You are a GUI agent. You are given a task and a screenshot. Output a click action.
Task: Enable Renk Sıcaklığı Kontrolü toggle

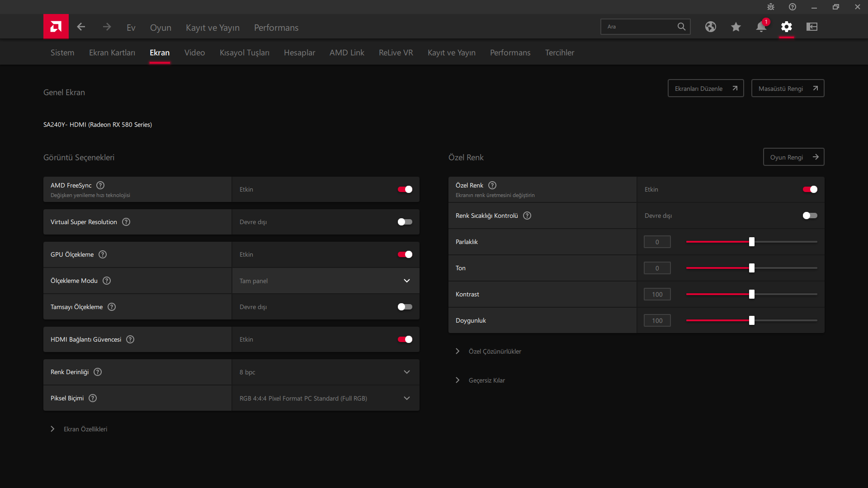(810, 216)
